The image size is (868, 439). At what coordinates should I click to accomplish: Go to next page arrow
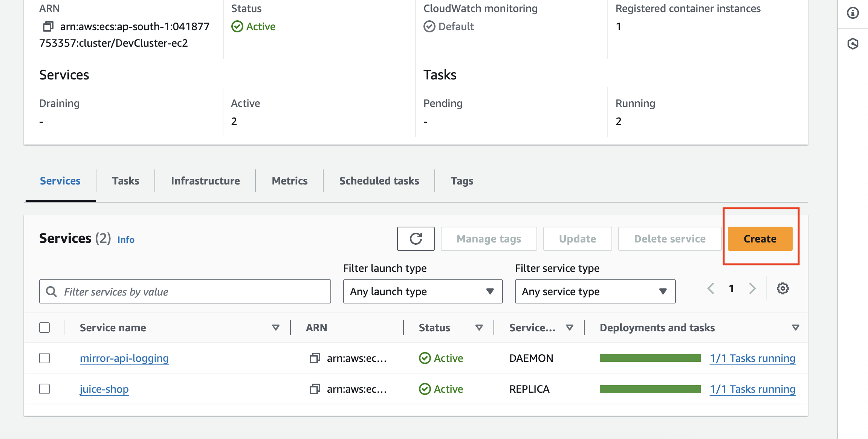click(x=752, y=289)
